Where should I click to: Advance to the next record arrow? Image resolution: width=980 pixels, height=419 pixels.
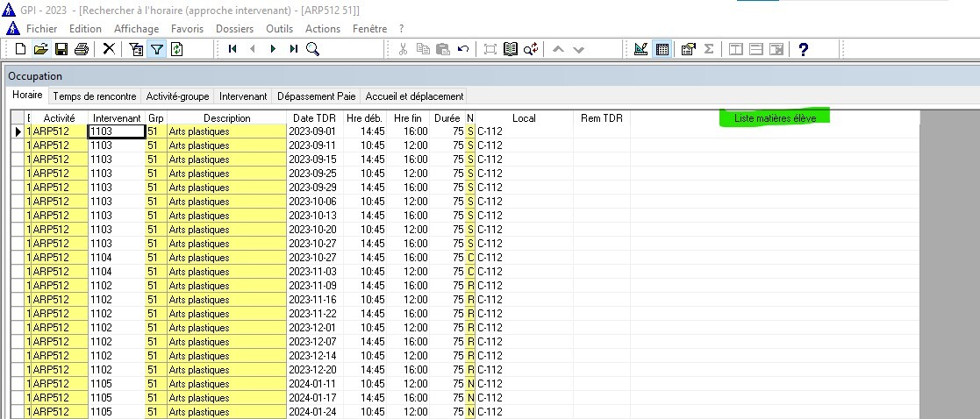pyautogui.click(x=273, y=49)
